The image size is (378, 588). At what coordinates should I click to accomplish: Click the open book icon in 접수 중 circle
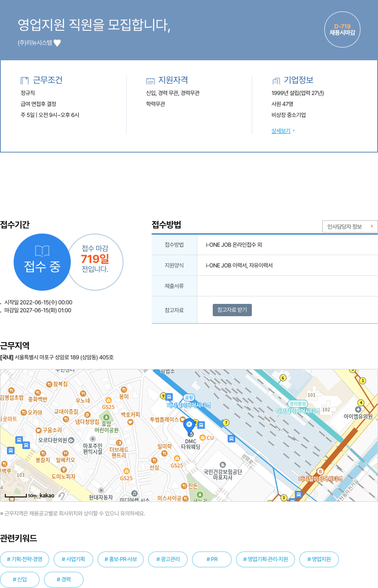click(x=42, y=251)
